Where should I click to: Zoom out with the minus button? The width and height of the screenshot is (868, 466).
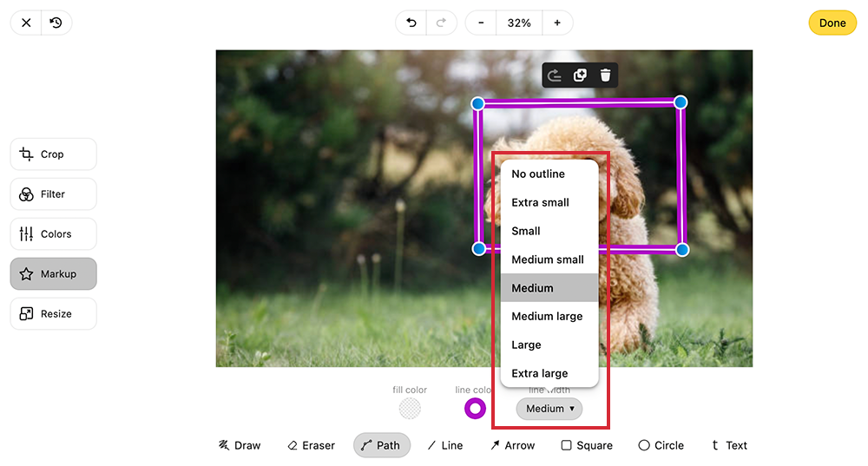pyautogui.click(x=481, y=23)
